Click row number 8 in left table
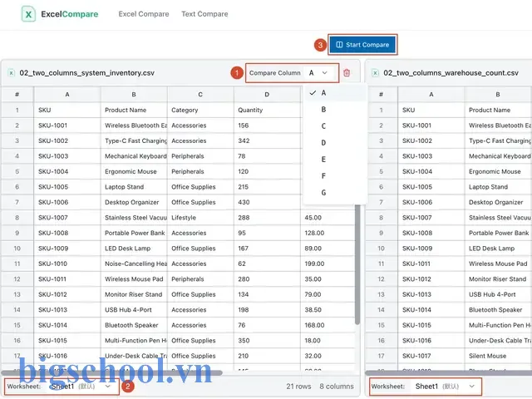 [x=17, y=218]
